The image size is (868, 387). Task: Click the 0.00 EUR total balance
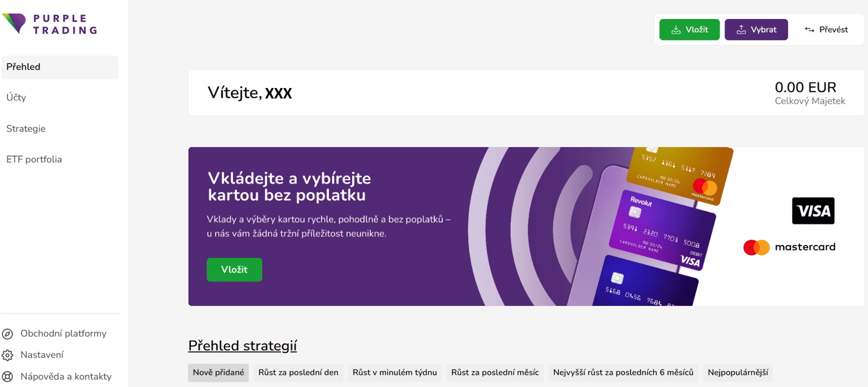(x=805, y=87)
